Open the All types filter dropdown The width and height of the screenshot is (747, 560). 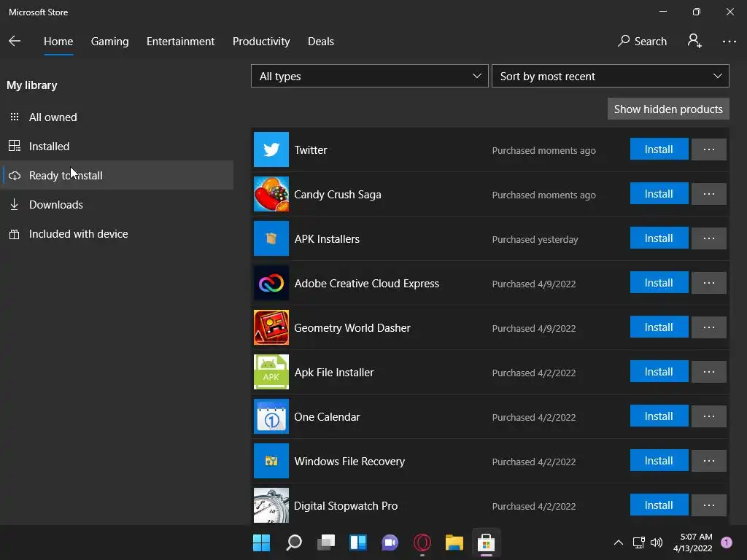pyautogui.click(x=370, y=76)
